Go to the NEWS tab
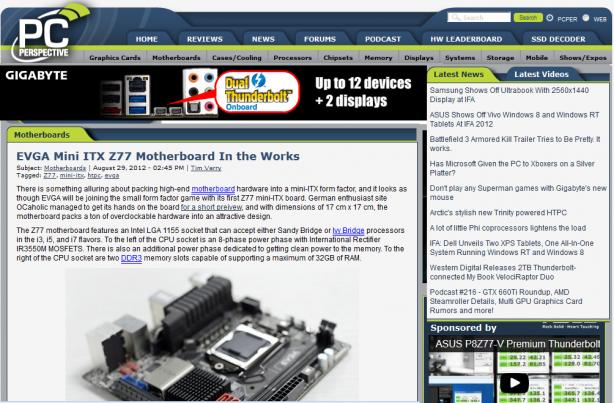Image resolution: width=614 pixels, height=403 pixels. [x=263, y=39]
